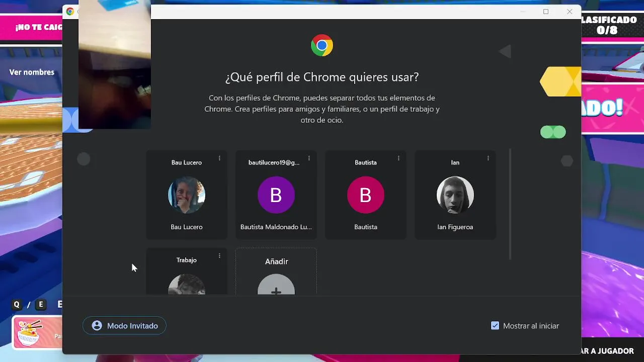Open Modo Invitado guest mode
The height and width of the screenshot is (362, 644).
[124, 326]
